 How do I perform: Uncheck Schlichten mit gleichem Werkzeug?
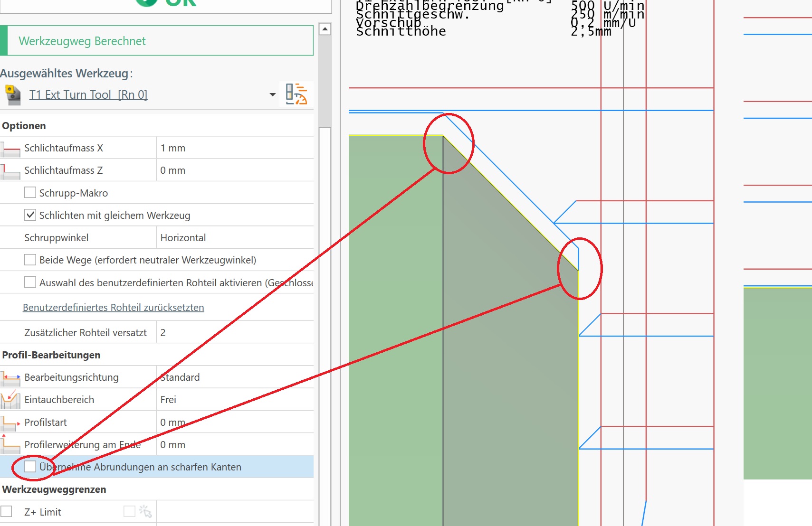click(x=30, y=215)
